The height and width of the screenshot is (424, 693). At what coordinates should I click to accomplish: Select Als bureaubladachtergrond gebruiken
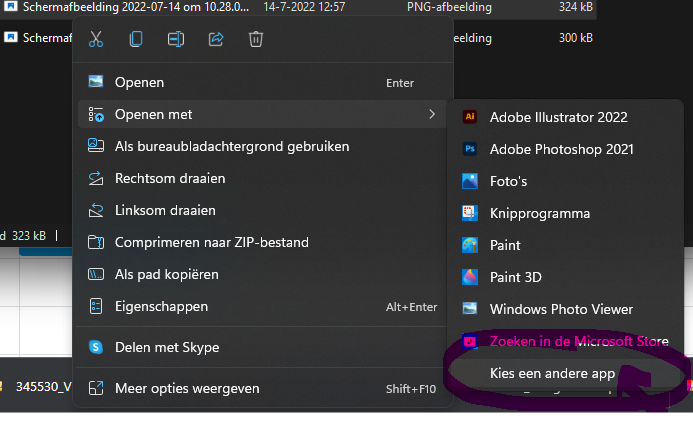pyautogui.click(x=231, y=146)
